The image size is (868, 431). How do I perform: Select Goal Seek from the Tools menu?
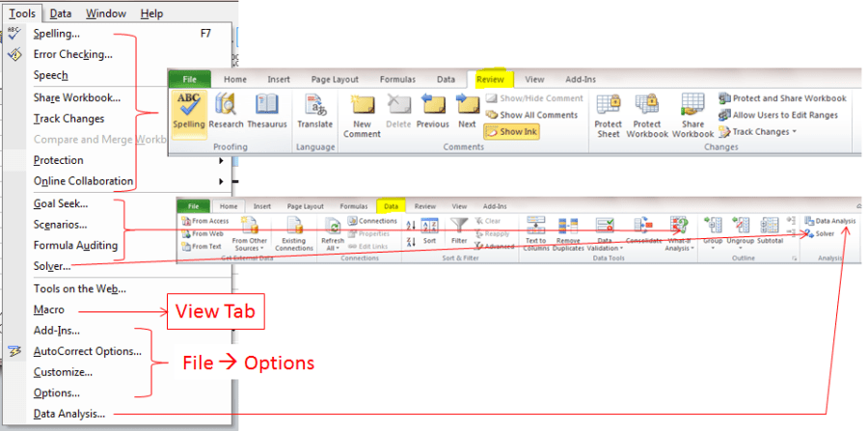(x=60, y=203)
